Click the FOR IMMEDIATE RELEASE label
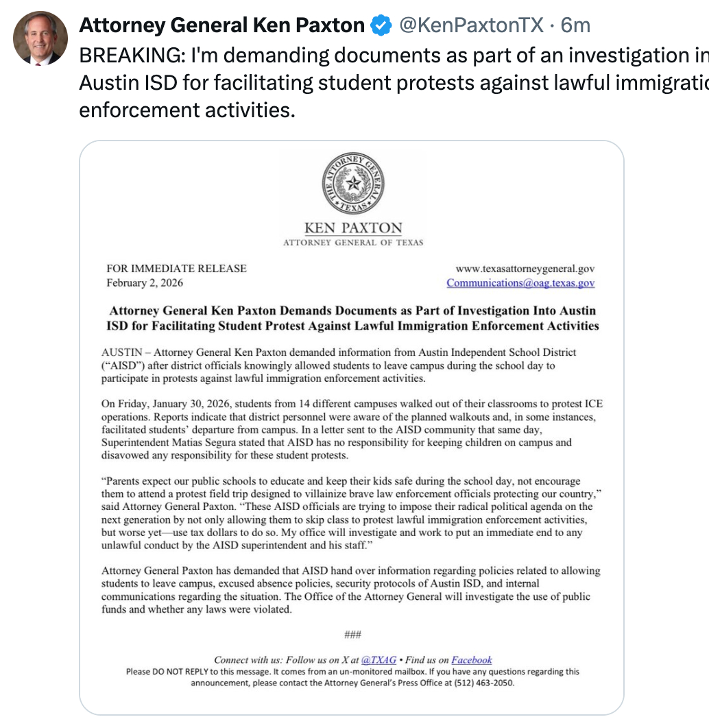709x728 pixels. click(176, 269)
